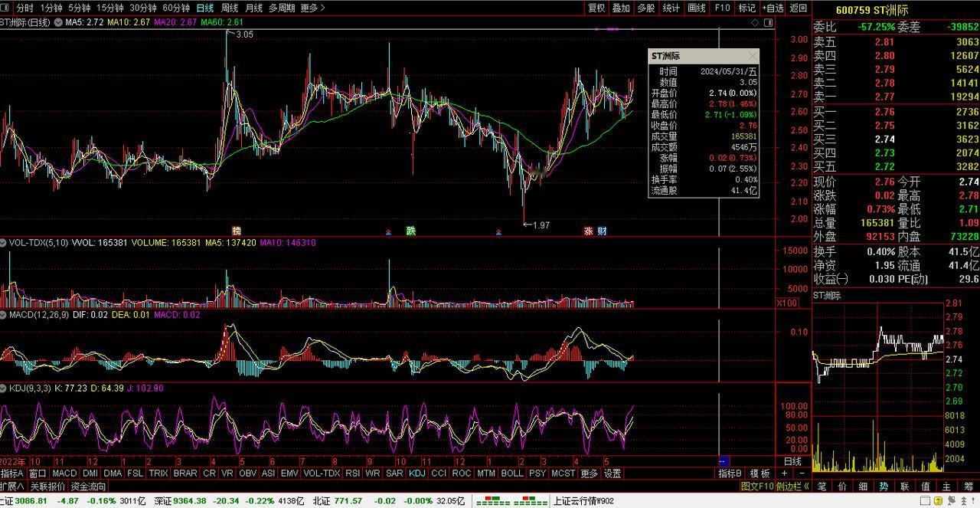Select the 价 side panel tab
980x508 pixels.
tap(842, 487)
